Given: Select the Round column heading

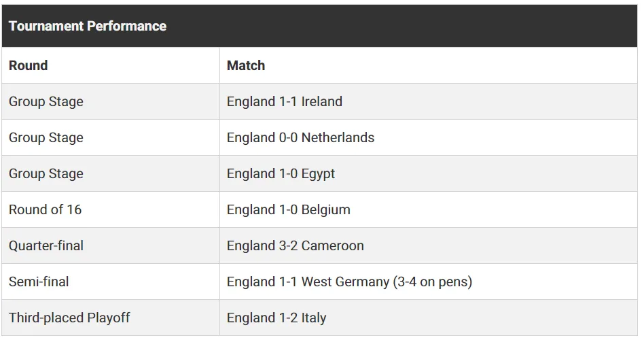Looking at the screenshot, I should click(29, 65).
